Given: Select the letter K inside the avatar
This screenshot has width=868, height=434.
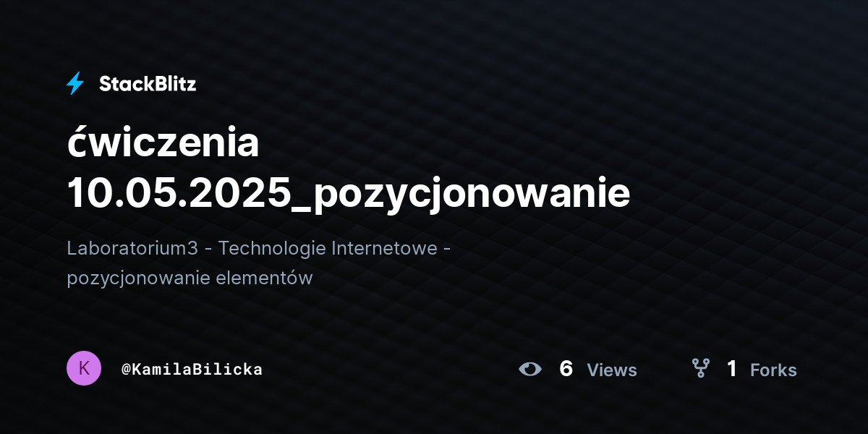Looking at the screenshot, I should click(x=84, y=368).
